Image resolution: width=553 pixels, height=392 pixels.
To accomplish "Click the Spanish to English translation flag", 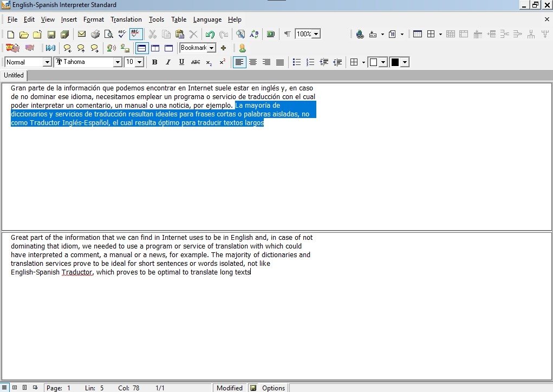I will (12, 48).
